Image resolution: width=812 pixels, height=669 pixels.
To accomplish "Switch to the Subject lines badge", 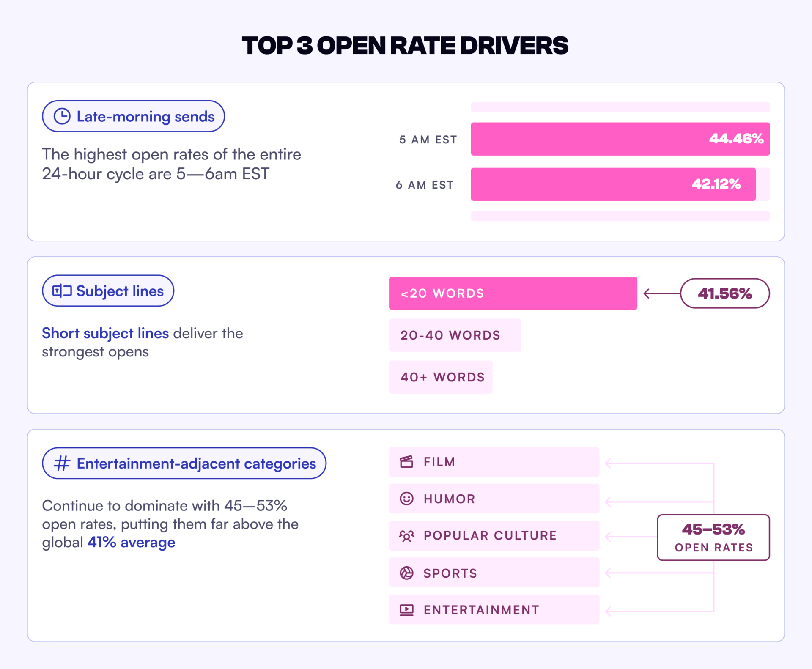I will [107, 291].
